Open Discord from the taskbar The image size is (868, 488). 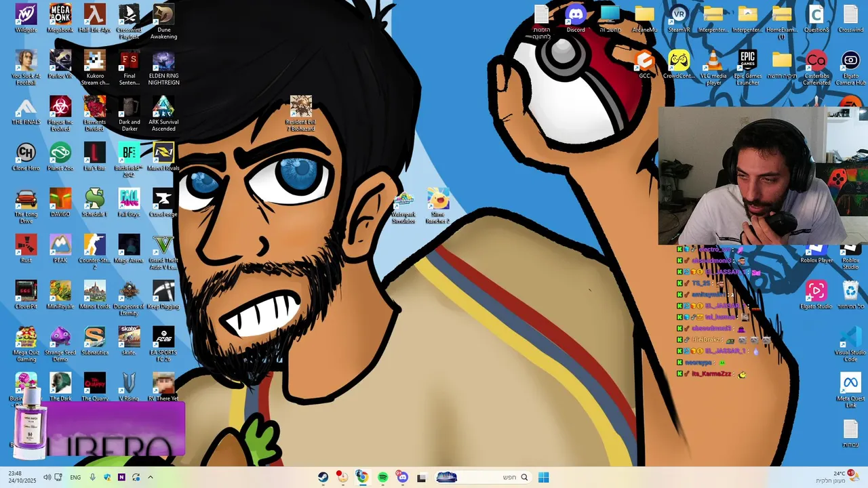402,477
